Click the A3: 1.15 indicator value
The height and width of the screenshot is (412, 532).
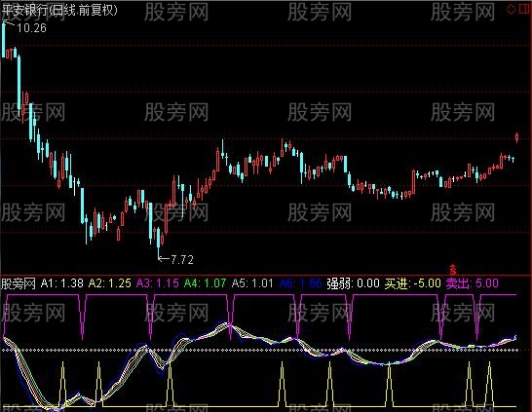point(157,283)
